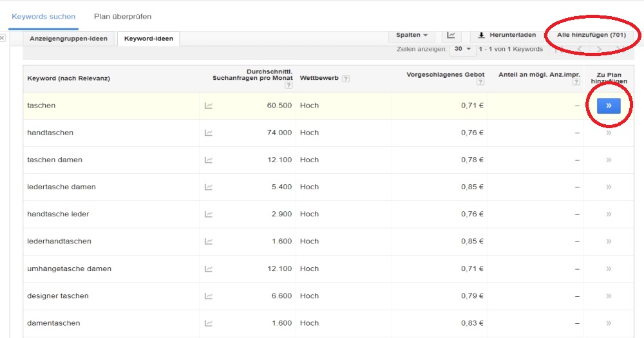The image size is (644, 338).
Task: Add taschen to plan with blue button
Action: tap(609, 106)
